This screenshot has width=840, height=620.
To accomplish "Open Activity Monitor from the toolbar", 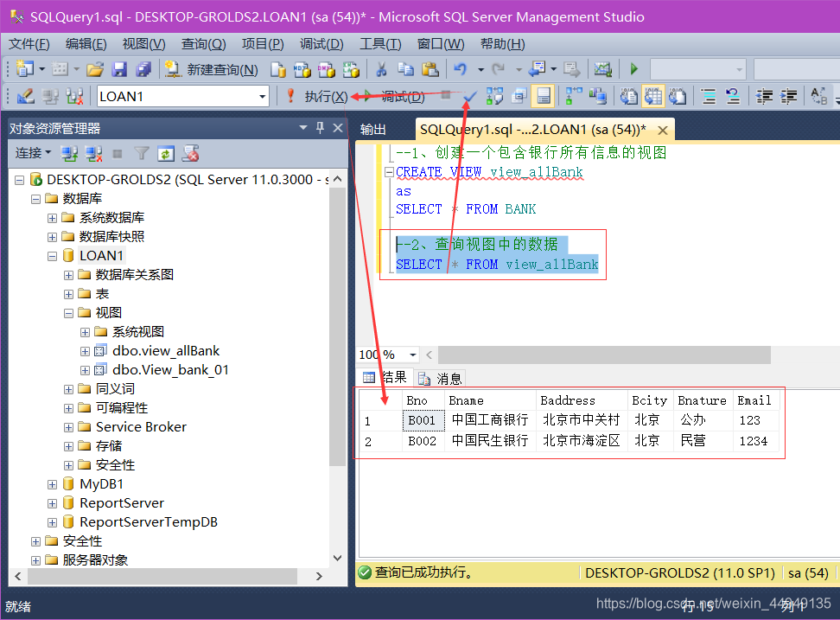I will 602,69.
